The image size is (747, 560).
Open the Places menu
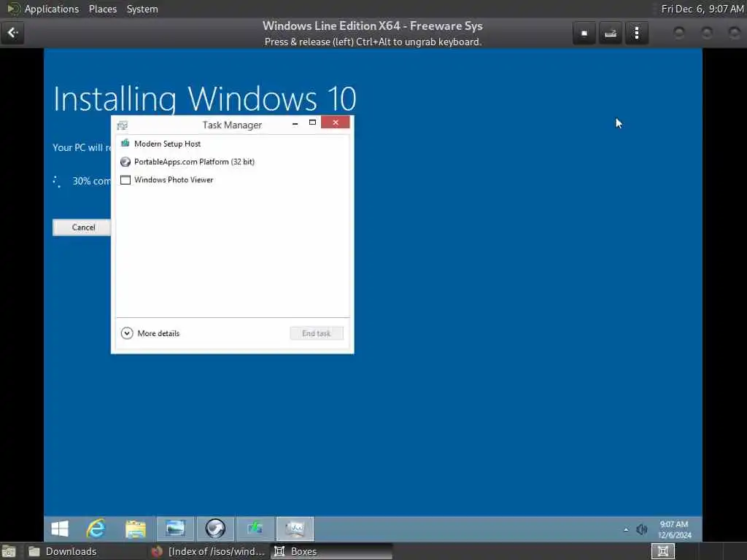(x=103, y=9)
